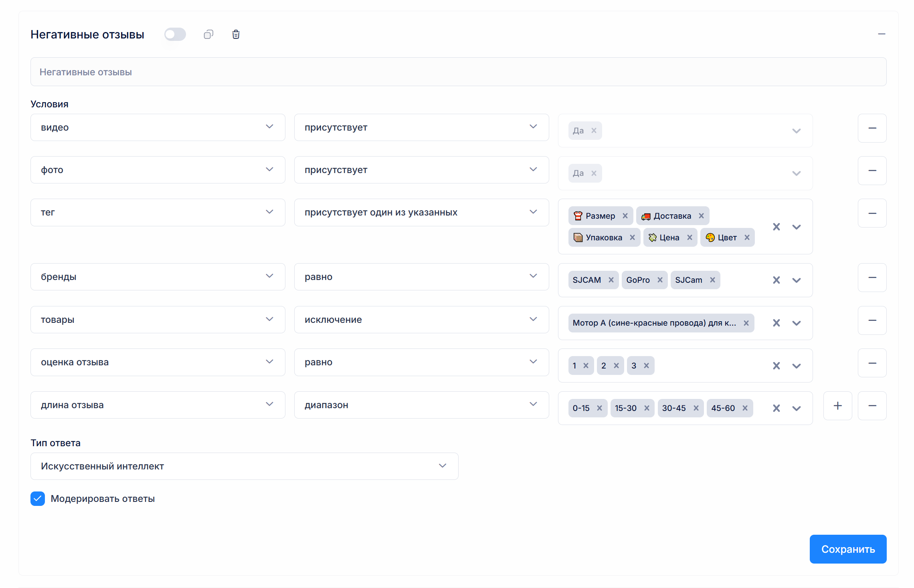This screenshot has height=588, width=914.
Task: Expand the brands values list chevron
Action: (796, 280)
